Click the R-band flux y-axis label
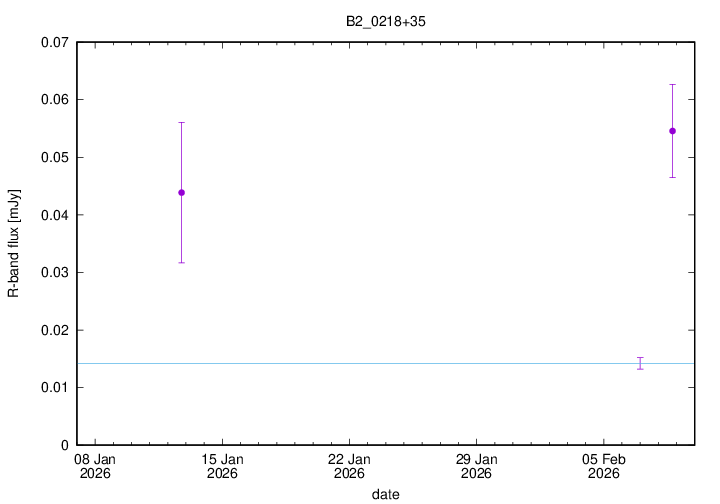Viewport: 720px width, 504px height. pyautogui.click(x=14, y=243)
